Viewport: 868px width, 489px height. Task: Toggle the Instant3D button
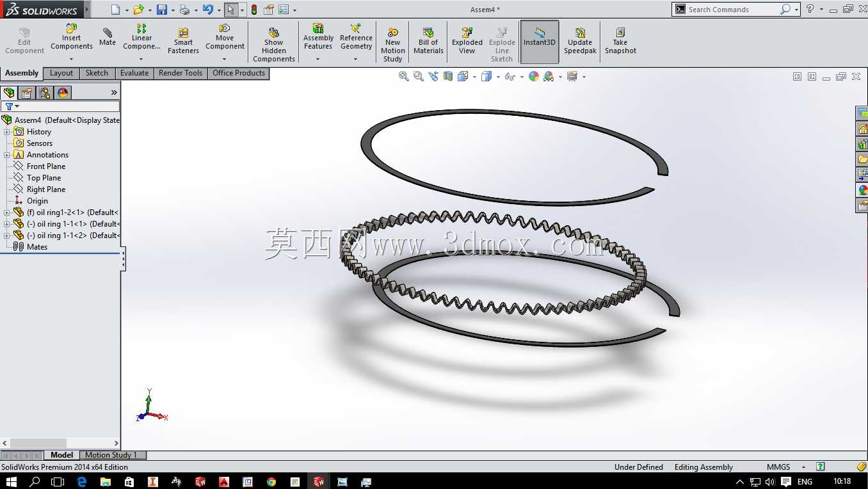click(x=540, y=42)
